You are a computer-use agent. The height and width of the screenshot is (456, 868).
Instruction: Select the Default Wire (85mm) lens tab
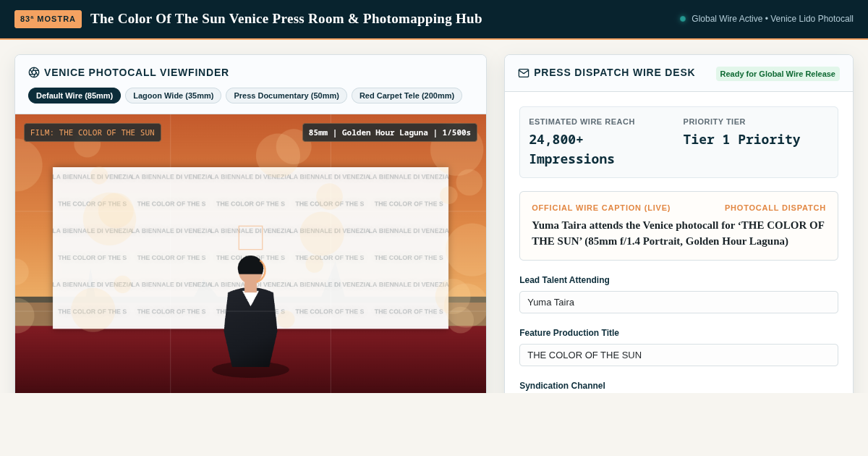click(x=75, y=96)
